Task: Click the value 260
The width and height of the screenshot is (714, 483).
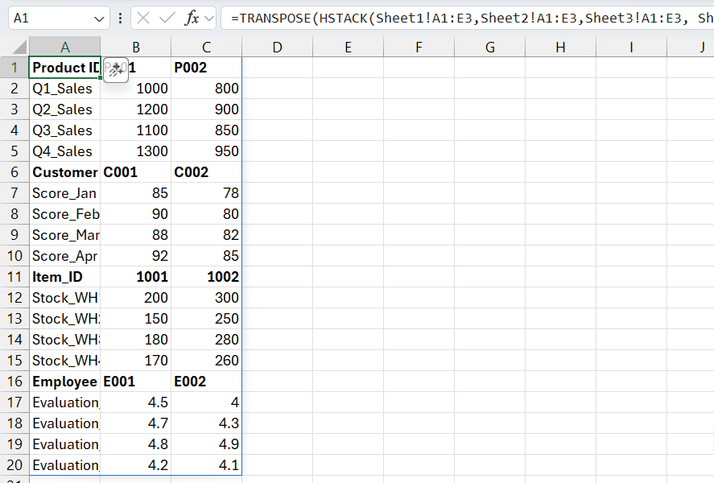Action: coord(206,361)
